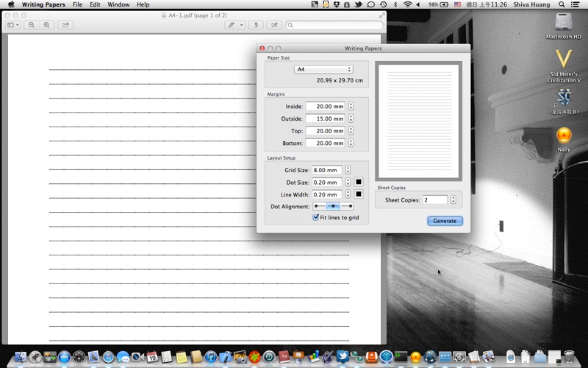Click the Dot Size black color swatch

point(359,182)
